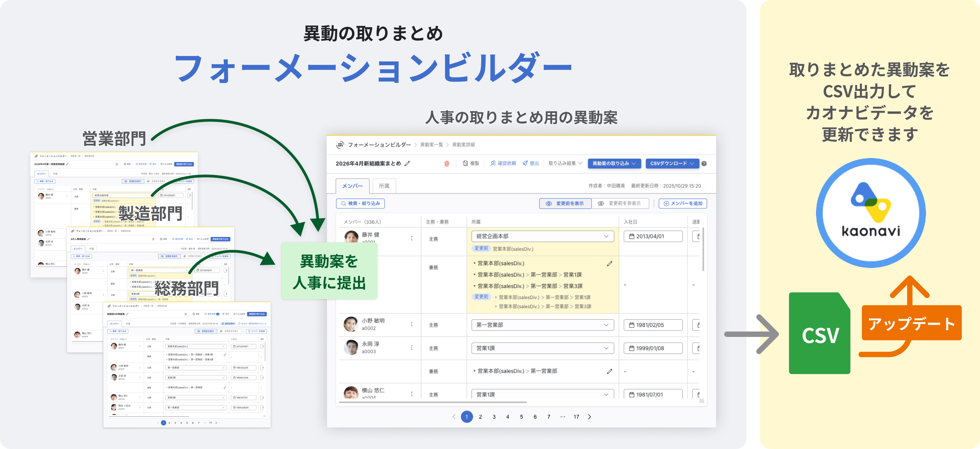This screenshot has height=449, width=980.
Task: Click the 提出 submit paper-plane icon
Action: point(525,164)
